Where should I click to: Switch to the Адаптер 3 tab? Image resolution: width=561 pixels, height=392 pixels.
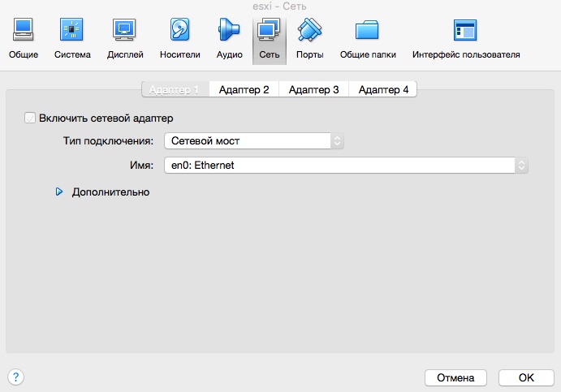(313, 90)
